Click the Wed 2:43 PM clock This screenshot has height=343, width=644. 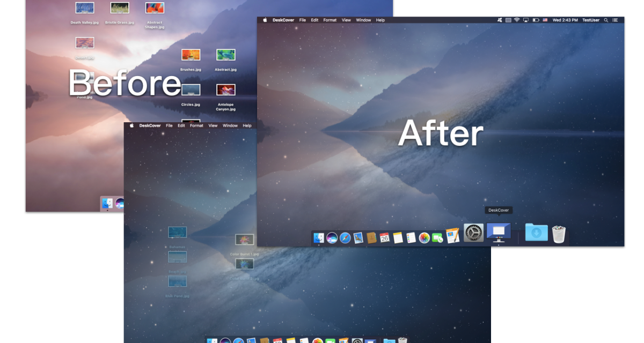coord(565,20)
